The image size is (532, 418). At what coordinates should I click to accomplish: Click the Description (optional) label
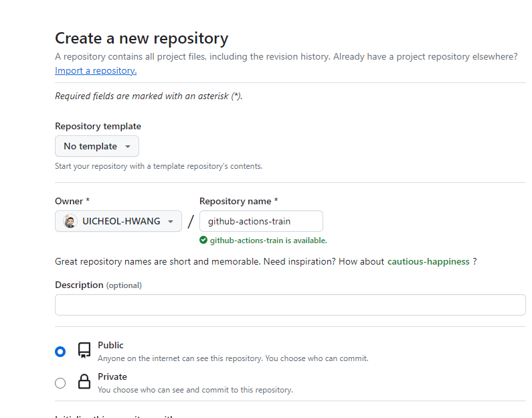click(98, 285)
